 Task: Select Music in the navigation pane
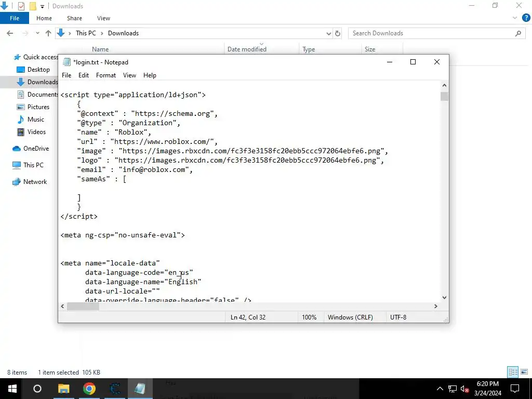31,119
